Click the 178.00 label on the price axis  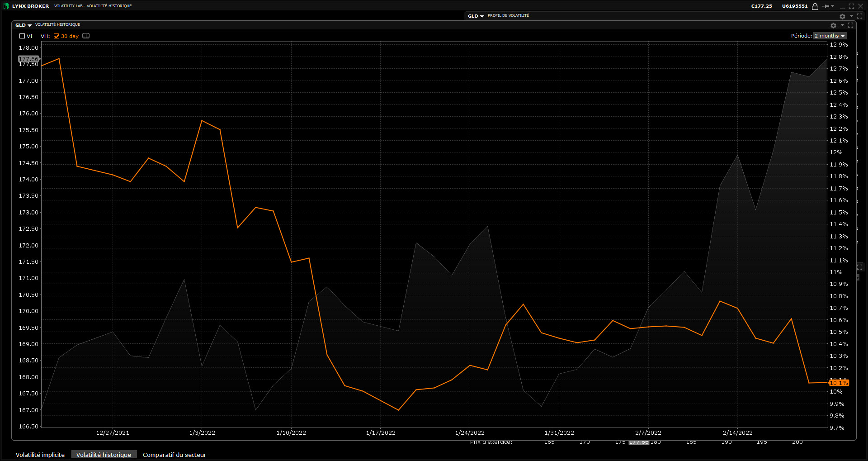(28, 48)
